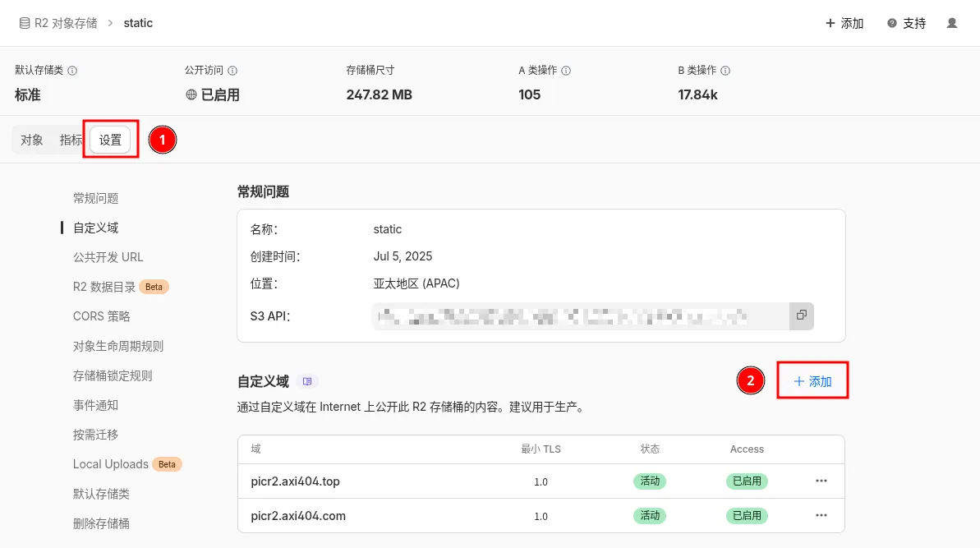Copy the S3 API endpoint URL
This screenshot has width=980, height=548.
pyautogui.click(x=801, y=315)
